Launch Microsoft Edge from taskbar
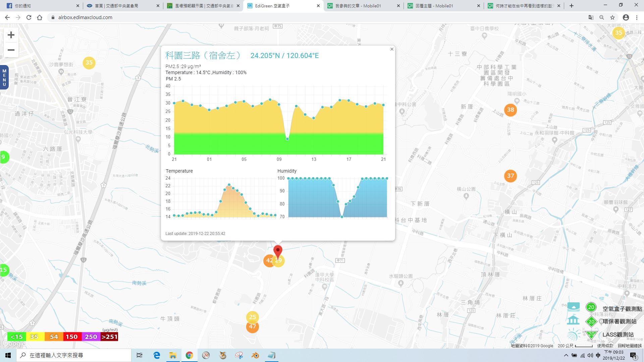644x362 pixels. [157, 355]
